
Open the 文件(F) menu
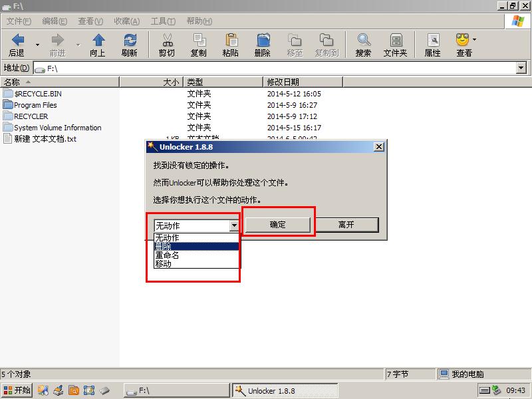19,21
